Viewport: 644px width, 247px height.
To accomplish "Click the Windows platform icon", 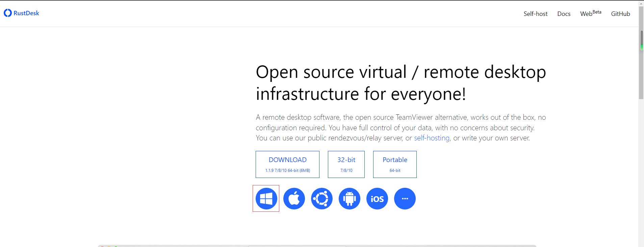I will coord(266,199).
